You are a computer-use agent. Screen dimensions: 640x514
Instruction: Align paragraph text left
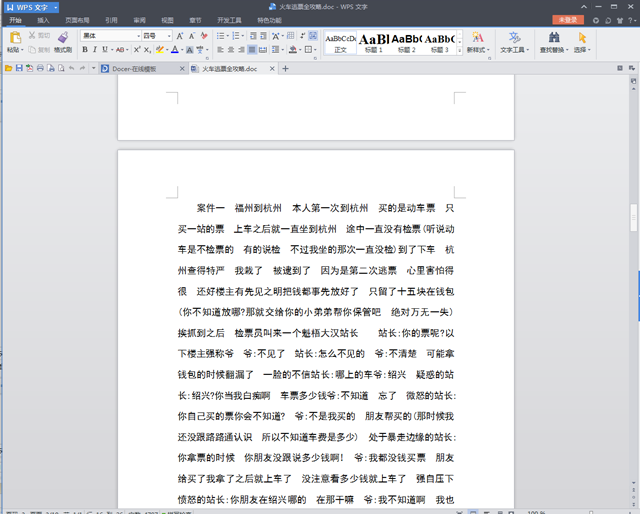click(220, 49)
